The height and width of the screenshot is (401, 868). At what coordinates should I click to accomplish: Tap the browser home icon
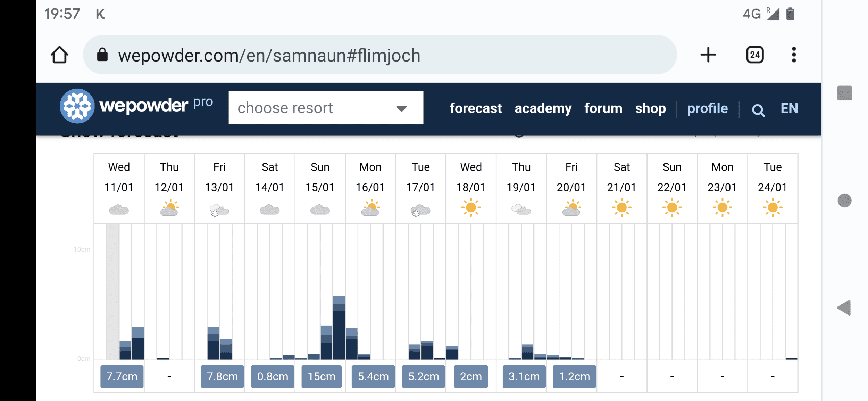pyautogui.click(x=59, y=55)
